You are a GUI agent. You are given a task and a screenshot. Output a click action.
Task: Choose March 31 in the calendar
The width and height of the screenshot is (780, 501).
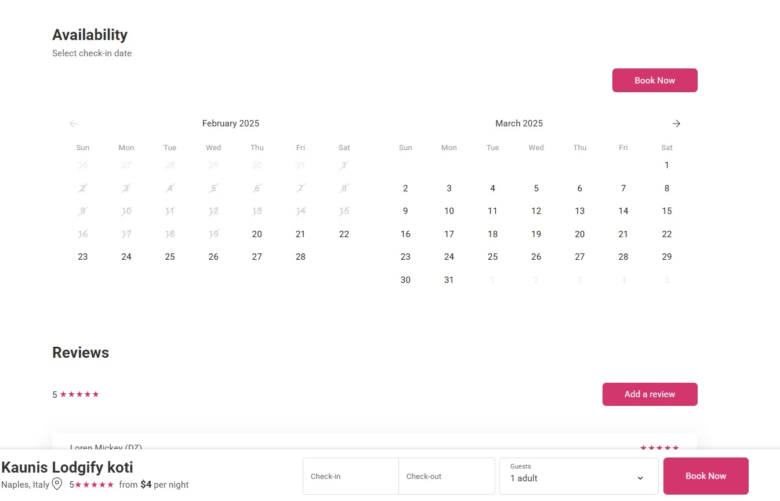449,280
